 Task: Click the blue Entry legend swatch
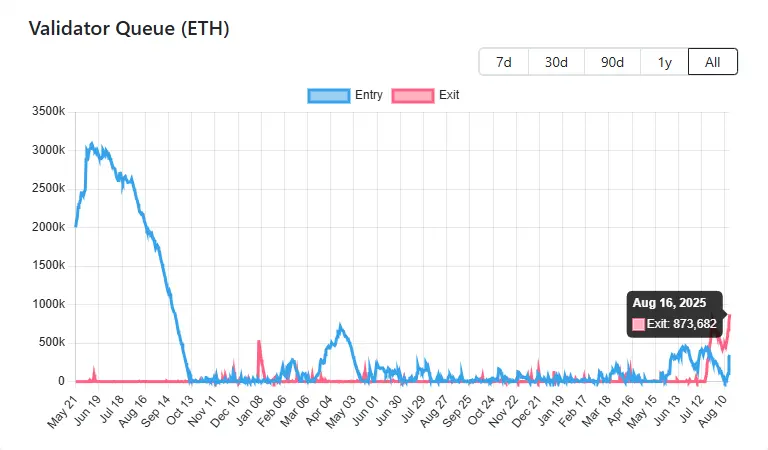[x=329, y=96]
